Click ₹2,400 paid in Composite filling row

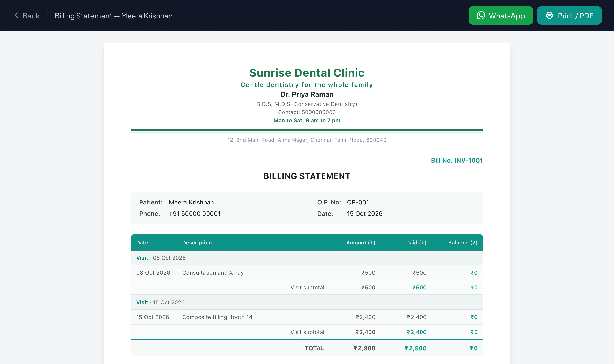pos(417,317)
